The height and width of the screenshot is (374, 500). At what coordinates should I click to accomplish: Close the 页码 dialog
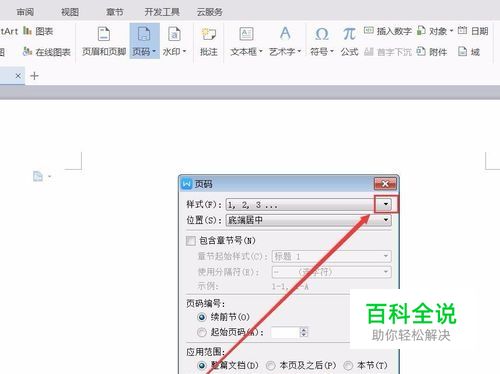(x=385, y=184)
